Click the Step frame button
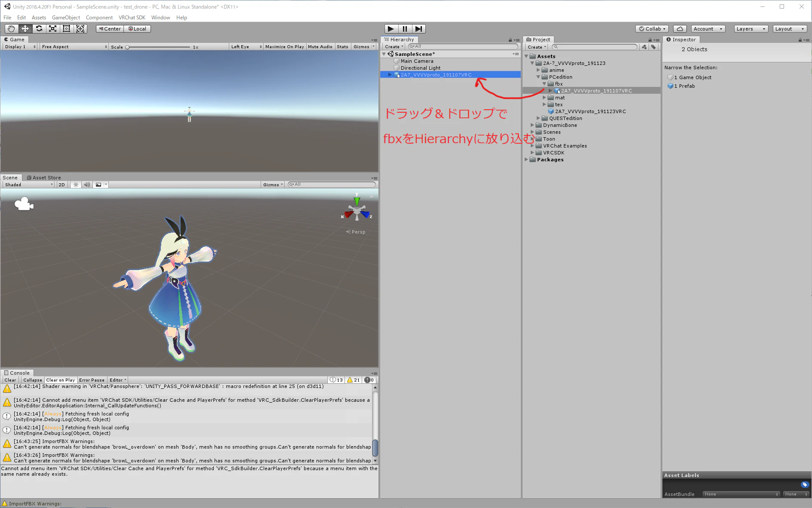 418,29
